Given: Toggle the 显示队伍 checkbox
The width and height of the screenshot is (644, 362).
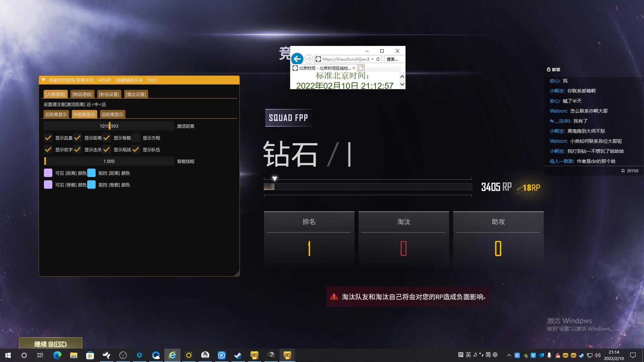Looking at the screenshot, I should (136, 149).
